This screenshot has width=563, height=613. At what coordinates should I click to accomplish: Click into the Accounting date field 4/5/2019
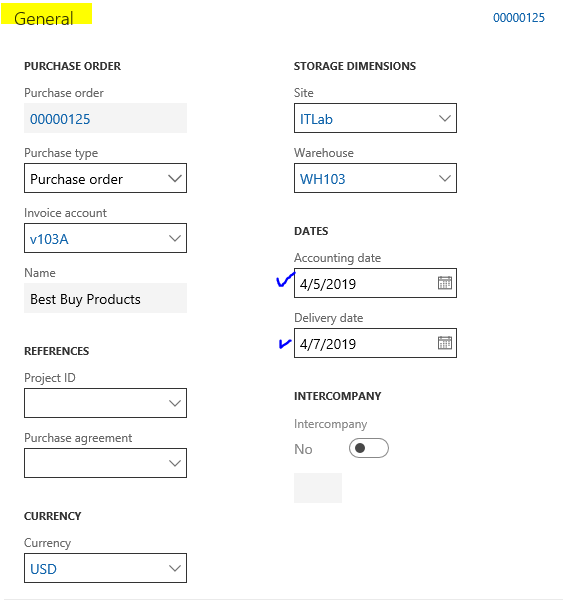[365, 283]
